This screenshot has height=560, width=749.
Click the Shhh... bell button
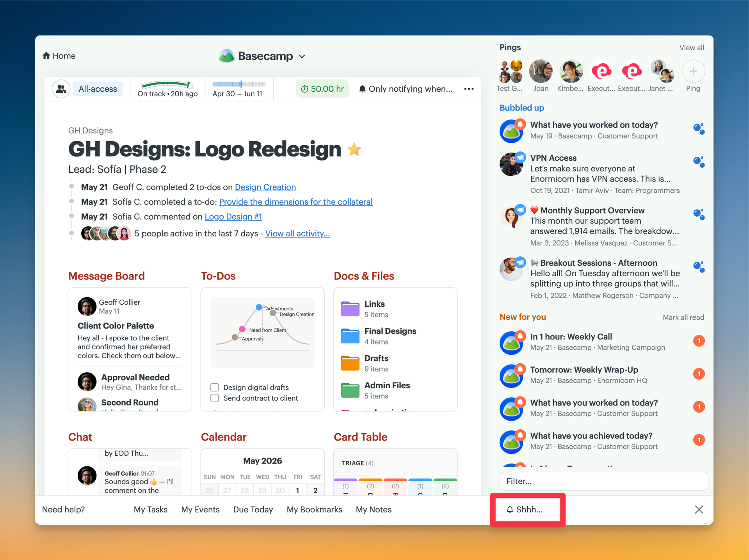[x=525, y=510]
